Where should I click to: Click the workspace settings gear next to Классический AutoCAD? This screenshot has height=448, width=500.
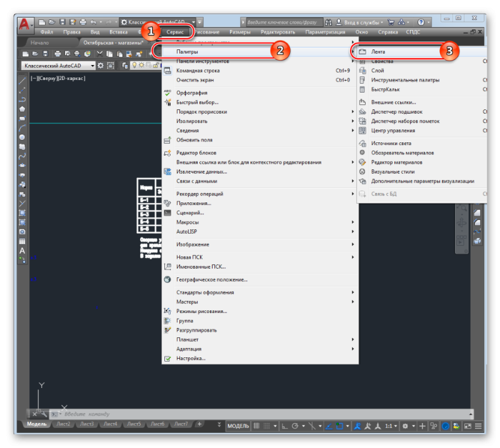point(101,66)
